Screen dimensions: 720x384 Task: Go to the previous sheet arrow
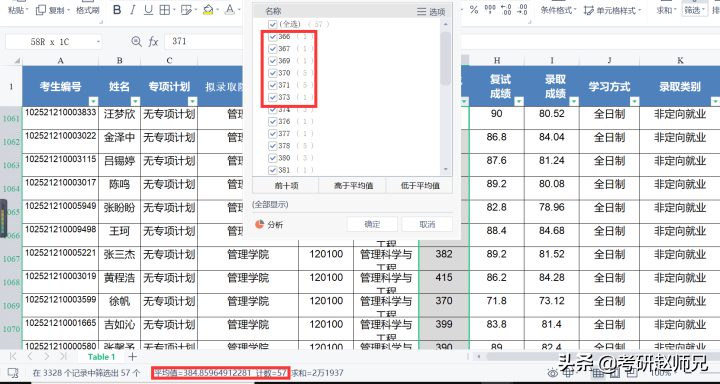30,356
